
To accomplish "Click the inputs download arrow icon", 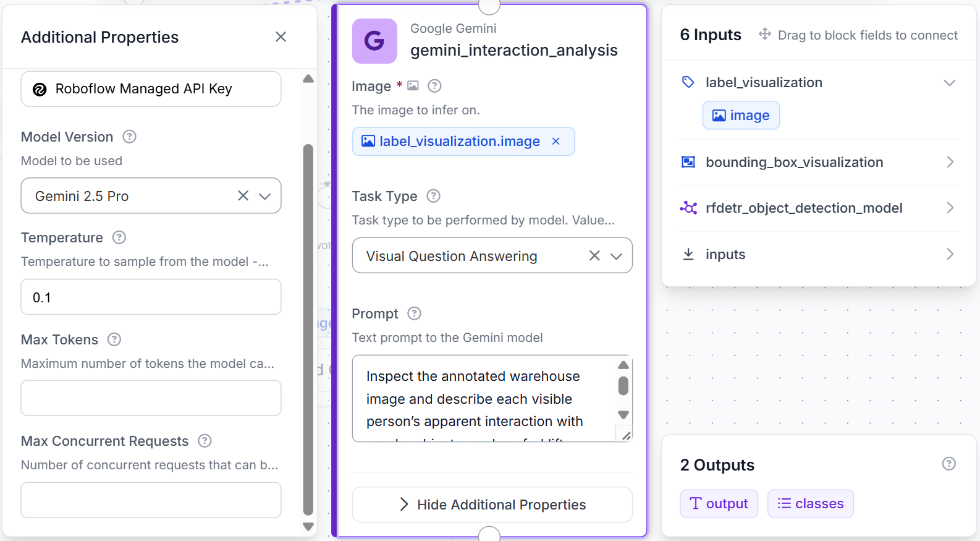I will 688,254.
